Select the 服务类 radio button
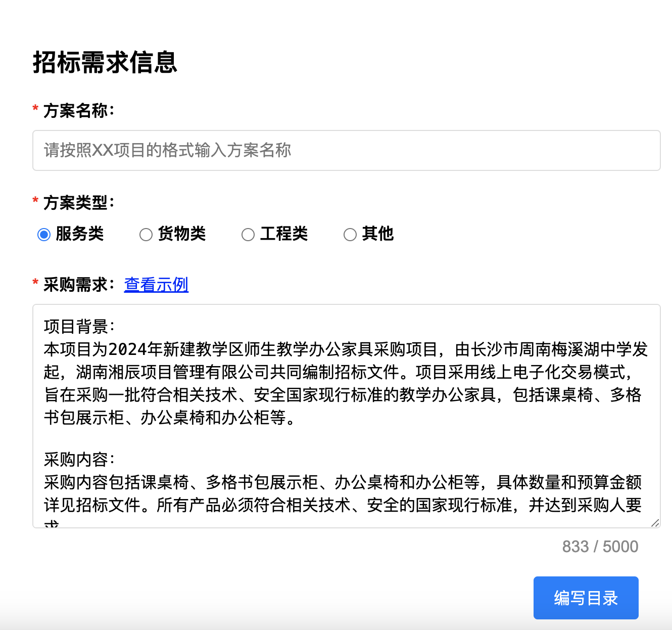 tap(44, 234)
